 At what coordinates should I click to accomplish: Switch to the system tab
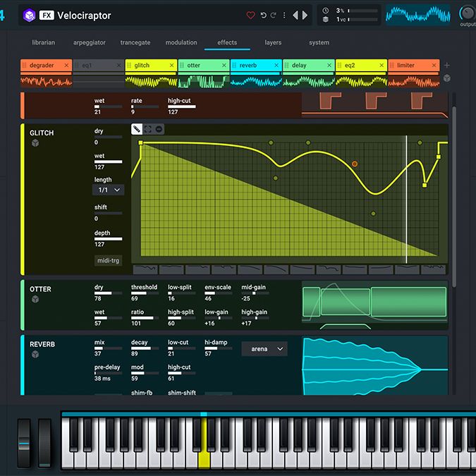319,42
